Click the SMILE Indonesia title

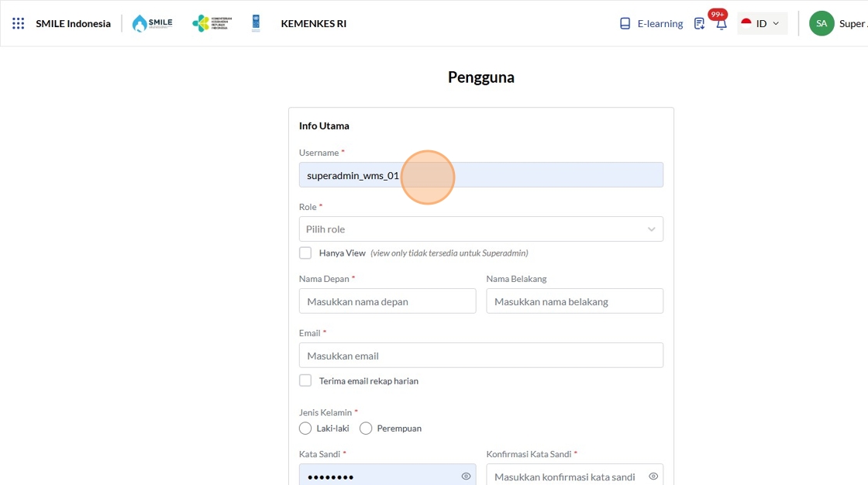coord(73,23)
